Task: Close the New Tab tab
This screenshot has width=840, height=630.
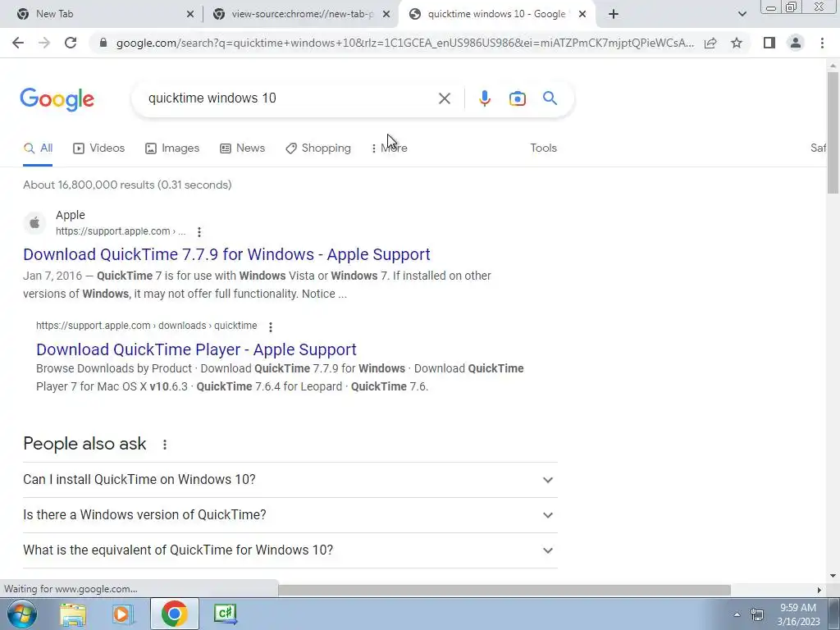Action: (190, 14)
